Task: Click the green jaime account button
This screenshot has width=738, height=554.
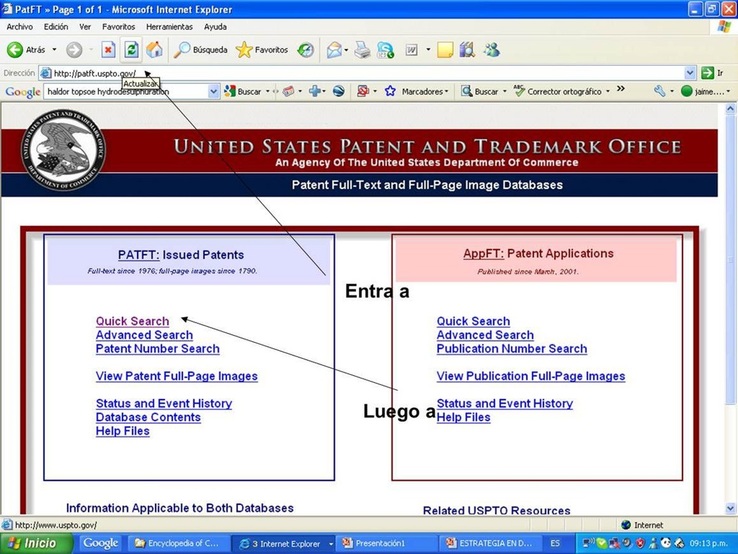Action: pos(703,91)
